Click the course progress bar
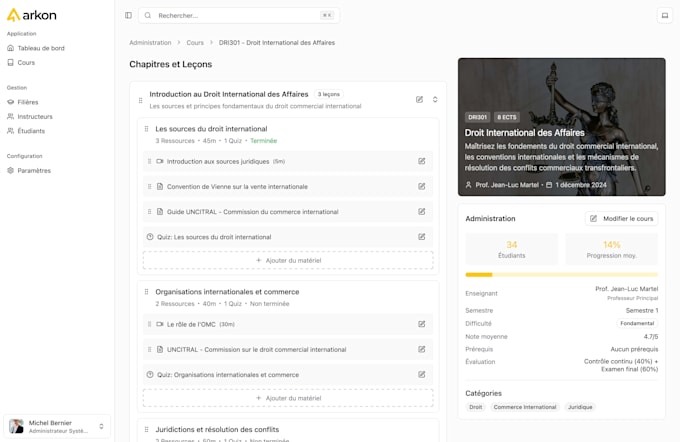Image resolution: width=680 pixels, height=442 pixels. [x=562, y=275]
